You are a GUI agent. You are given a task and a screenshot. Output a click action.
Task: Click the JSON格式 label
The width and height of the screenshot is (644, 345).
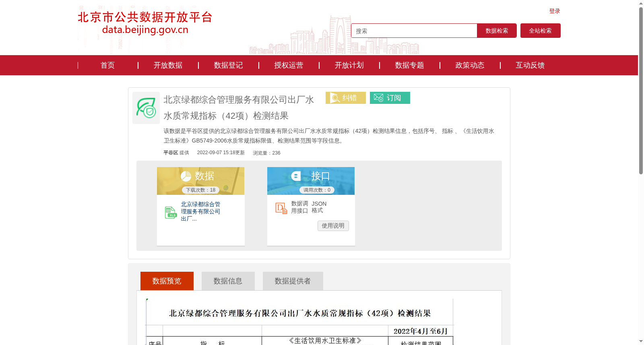pos(319,207)
